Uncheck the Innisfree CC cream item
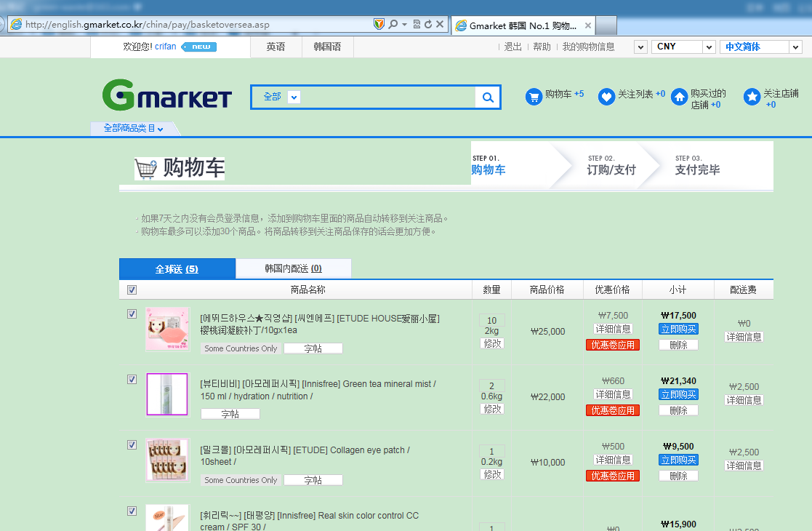812x531 pixels. [x=132, y=511]
